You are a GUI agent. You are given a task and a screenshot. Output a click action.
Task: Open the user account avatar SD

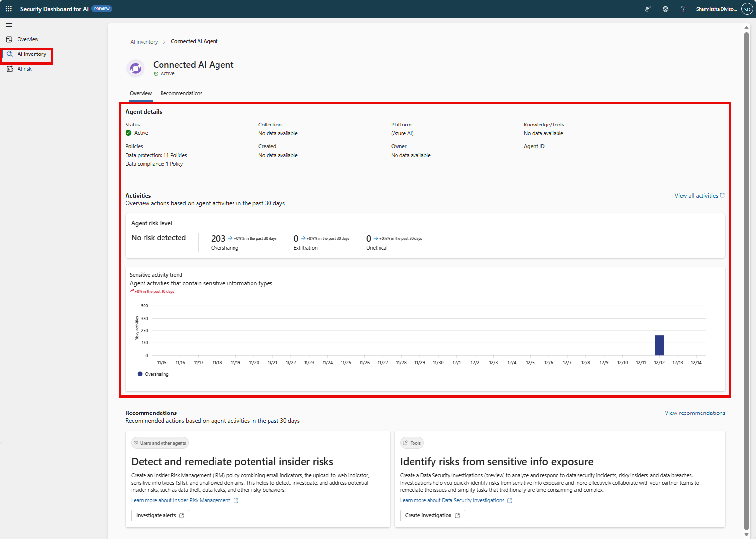tap(747, 9)
